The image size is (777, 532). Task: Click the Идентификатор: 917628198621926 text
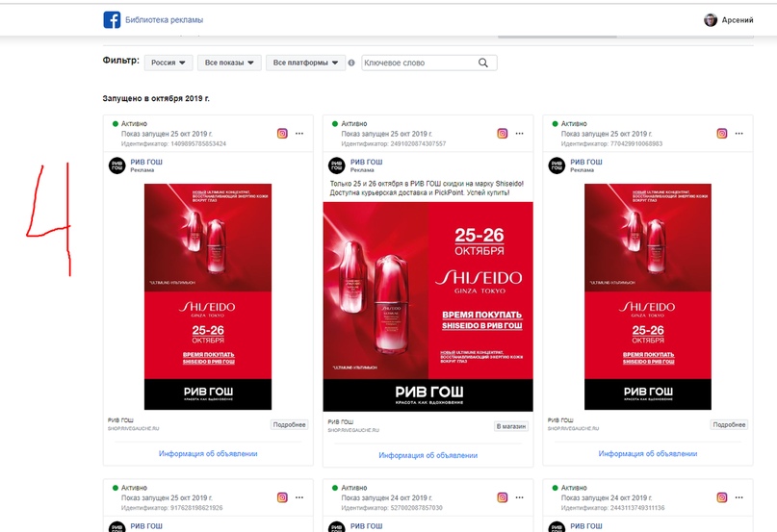(172, 508)
